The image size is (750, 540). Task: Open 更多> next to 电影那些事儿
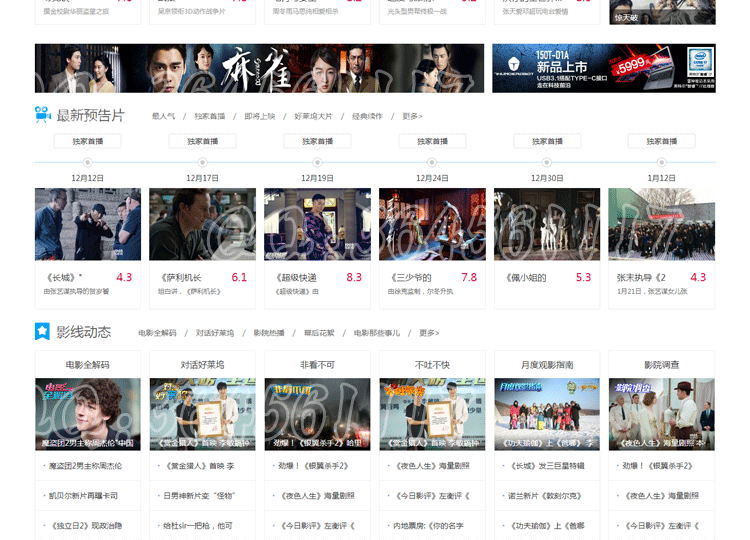coord(429,333)
